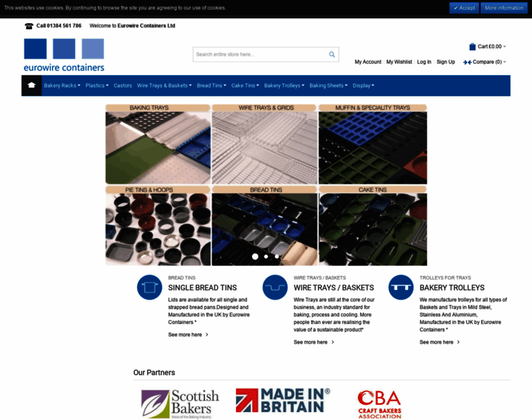This screenshot has height=420, width=532.
Task: Click the SINGLE BREAD TINS heading
Action: [202, 288]
